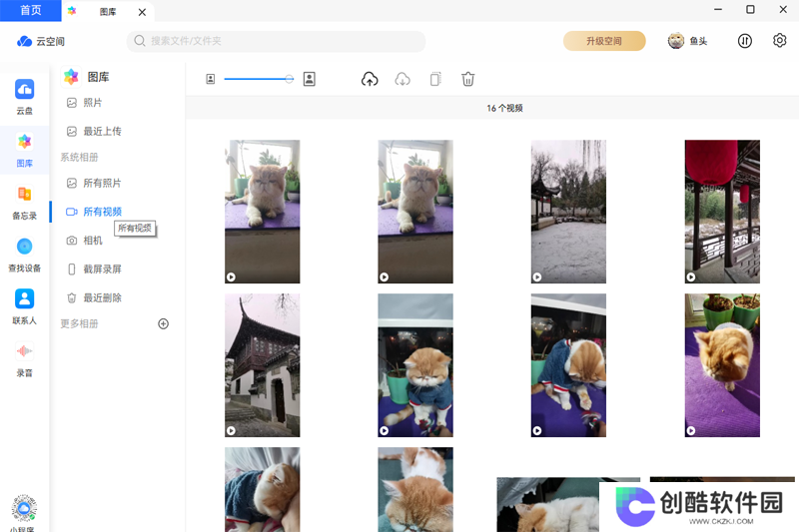The width and height of the screenshot is (799, 532).
Task: Open the 录音 recordings section
Action: 24,359
